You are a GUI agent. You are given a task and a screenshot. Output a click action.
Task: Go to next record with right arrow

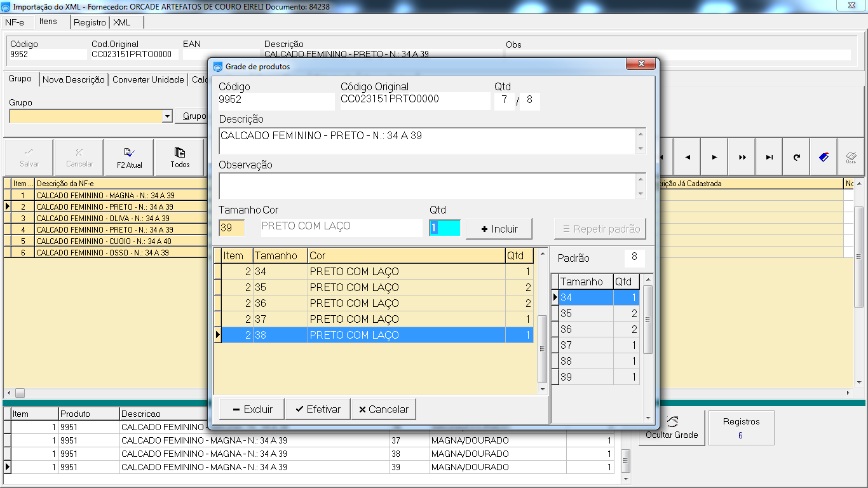tap(715, 157)
